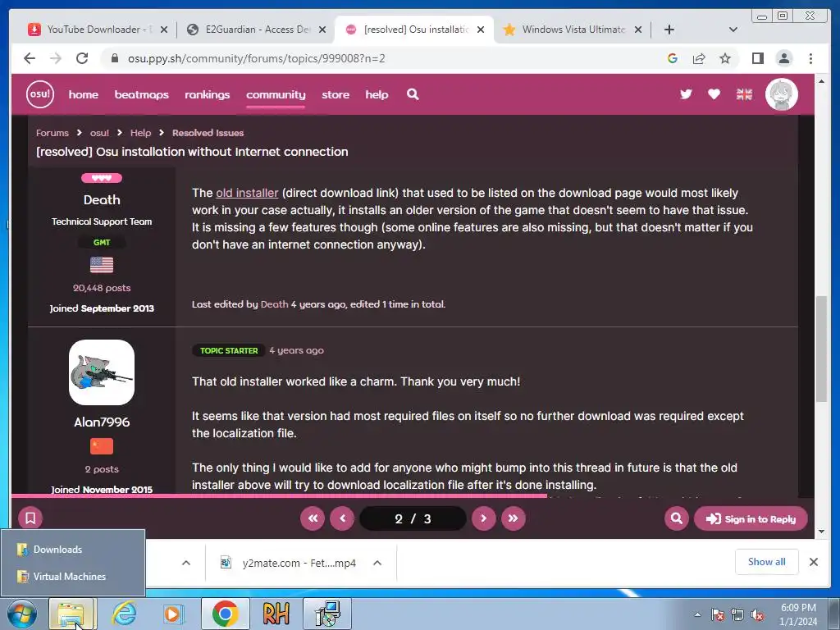The height and width of the screenshot is (630, 840).
Task: Open Windows Media Player from the taskbar
Action: tap(173, 614)
